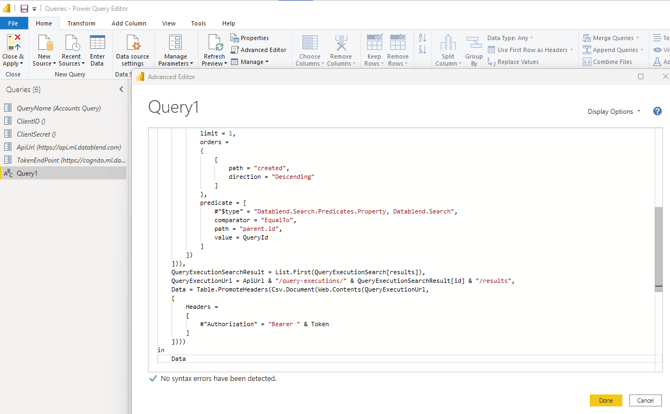Screen dimensions: 670x414
Task: Save with the title bar disk icon
Action: [24, 9]
